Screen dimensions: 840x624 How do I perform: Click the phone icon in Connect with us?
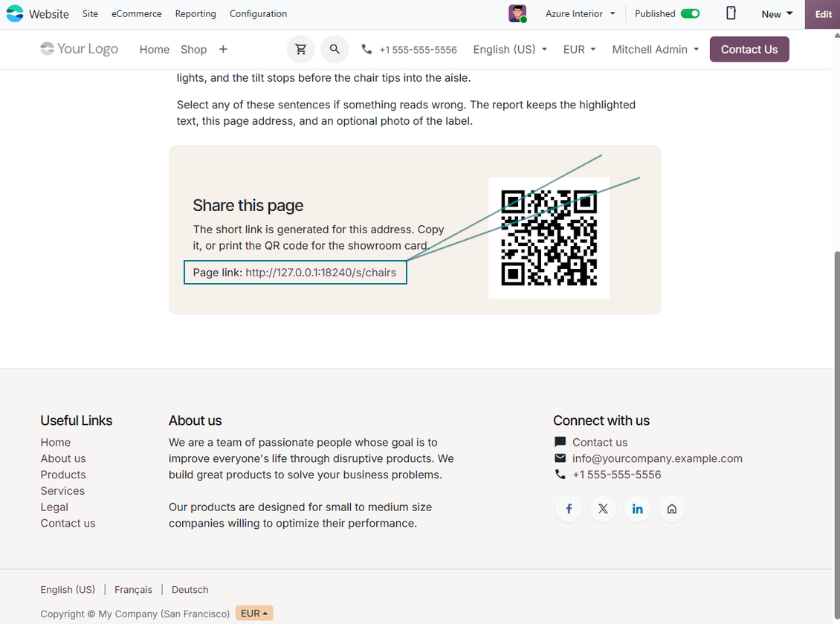pos(560,475)
